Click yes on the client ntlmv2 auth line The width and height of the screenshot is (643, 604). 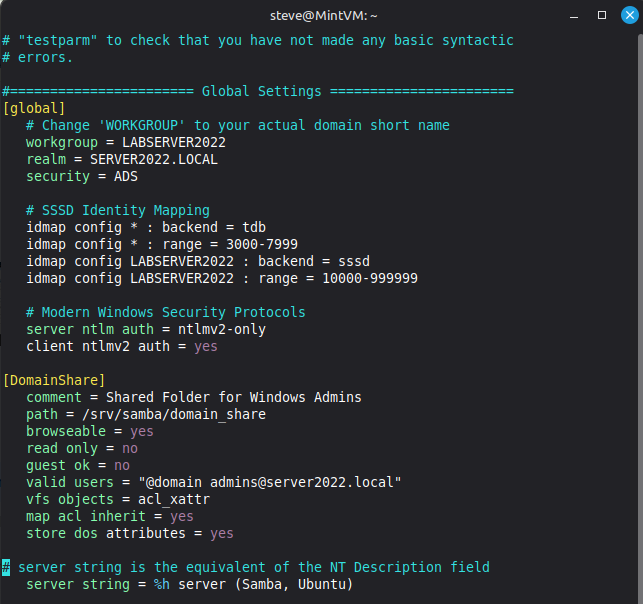click(206, 346)
